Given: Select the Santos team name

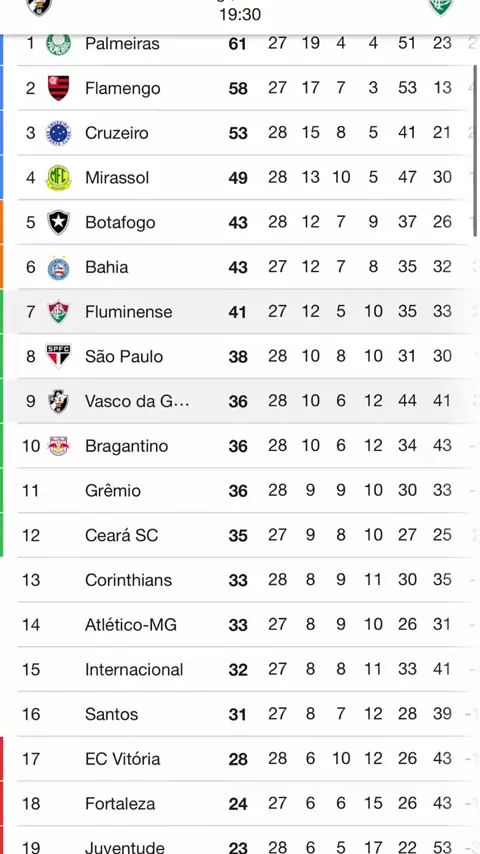Looking at the screenshot, I should tap(111, 714).
